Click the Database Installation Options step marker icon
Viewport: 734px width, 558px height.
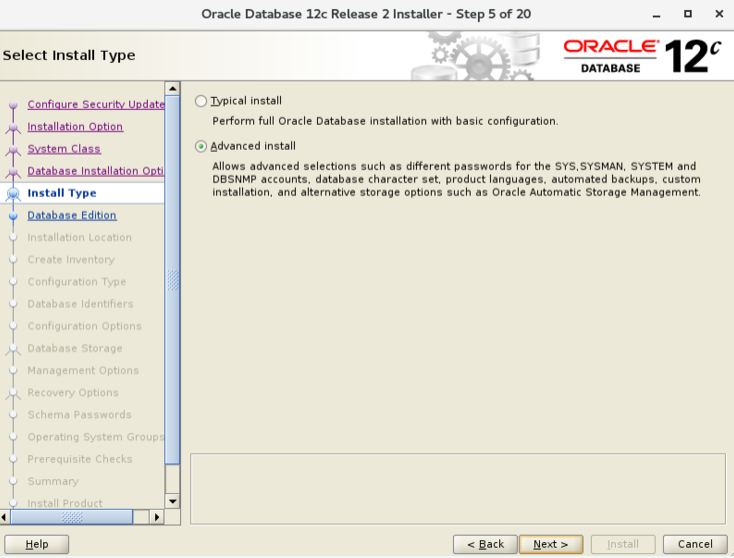coord(13,172)
